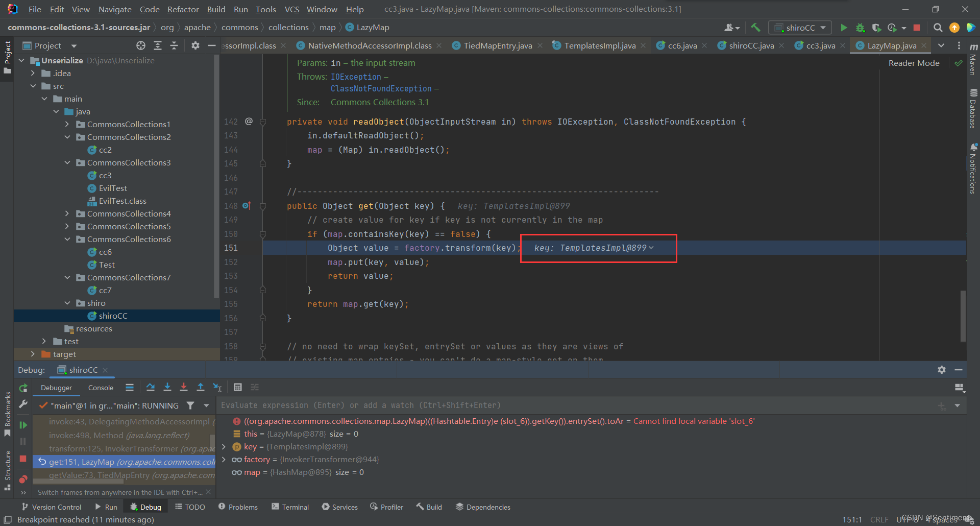Click Step Out in the debugger toolbar
The image size is (980, 526).
click(201, 387)
